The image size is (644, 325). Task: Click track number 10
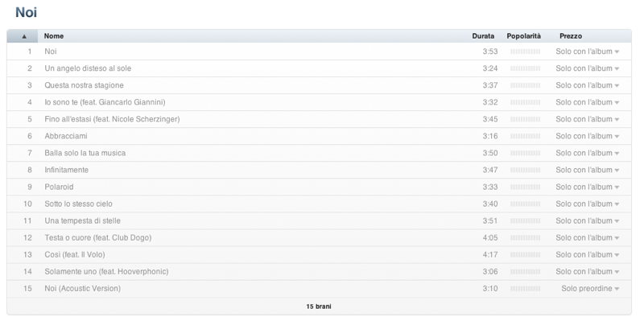[27, 204]
